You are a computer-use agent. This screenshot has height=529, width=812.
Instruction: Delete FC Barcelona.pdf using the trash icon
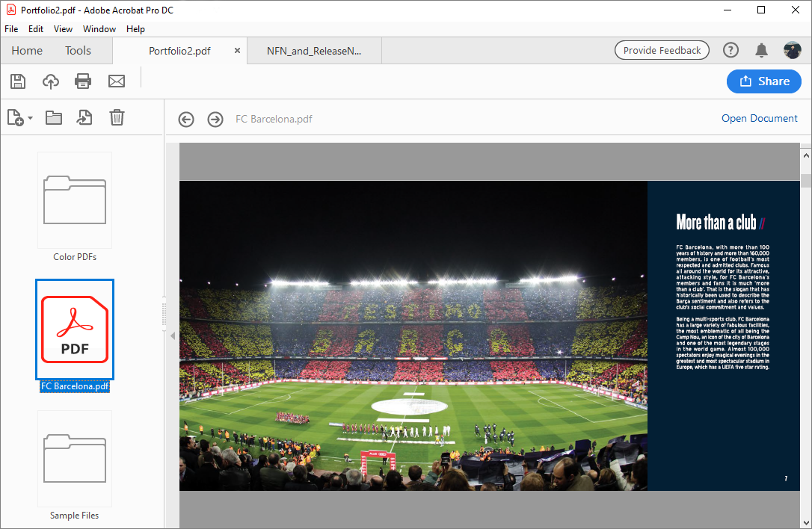pos(117,117)
